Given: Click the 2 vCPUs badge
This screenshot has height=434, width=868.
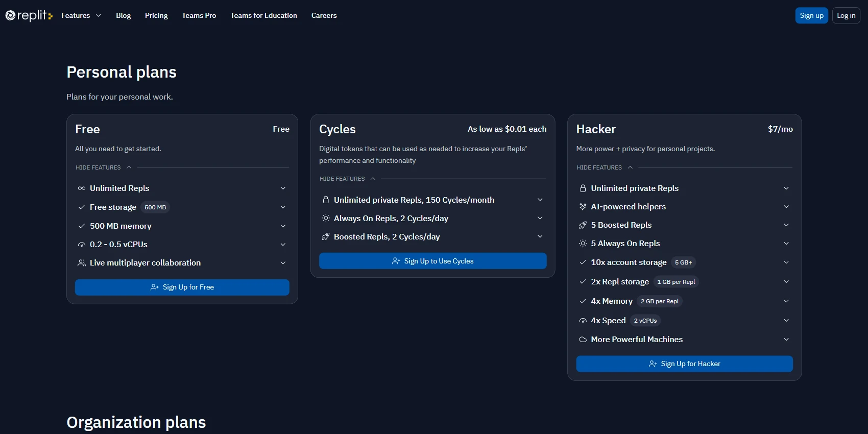Looking at the screenshot, I should (645, 321).
